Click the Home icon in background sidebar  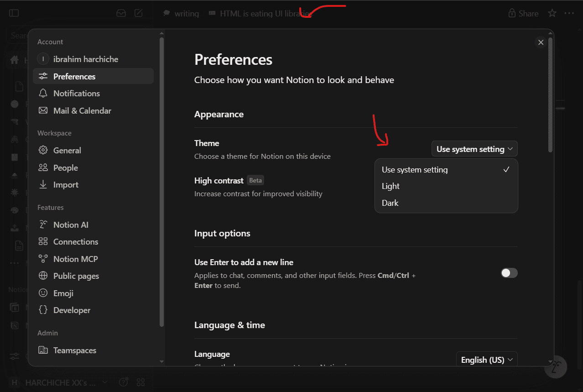[15, 60]
